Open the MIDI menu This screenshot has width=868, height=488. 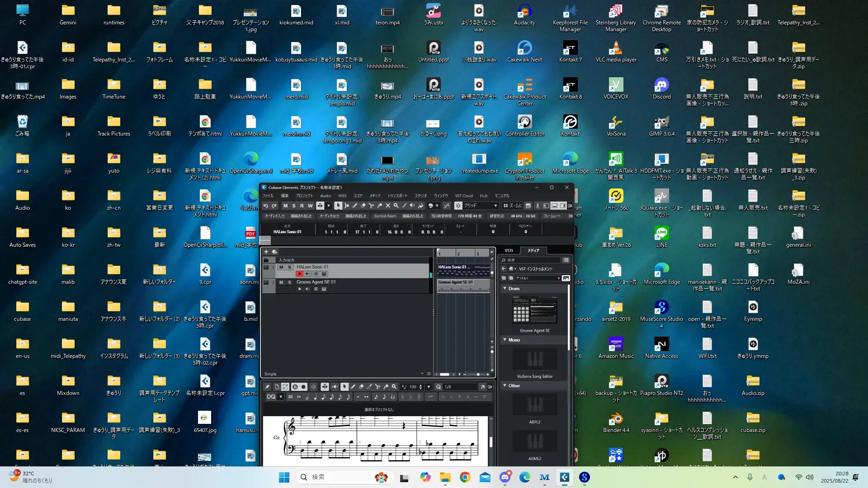(342, 196)
